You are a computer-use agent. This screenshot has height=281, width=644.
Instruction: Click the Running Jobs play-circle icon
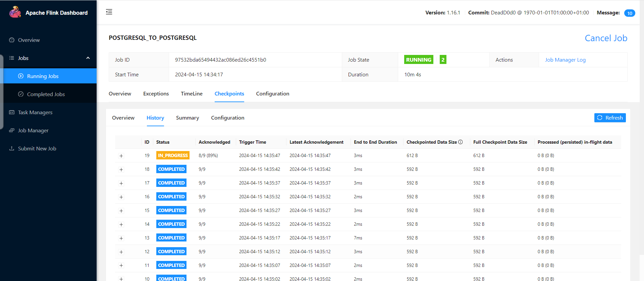coord(21,76)
